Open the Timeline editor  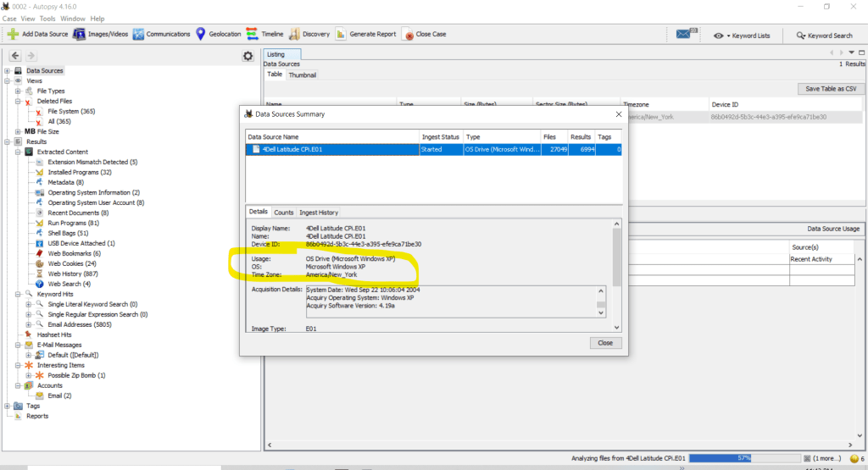(252, 35)
